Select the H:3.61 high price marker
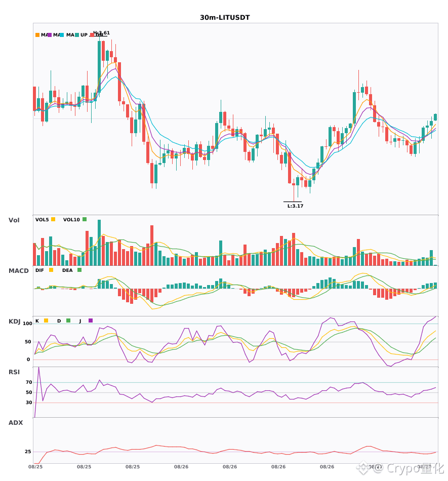Image resolution: width=448 pixels, height=481 pixels. tap(102, 33)
